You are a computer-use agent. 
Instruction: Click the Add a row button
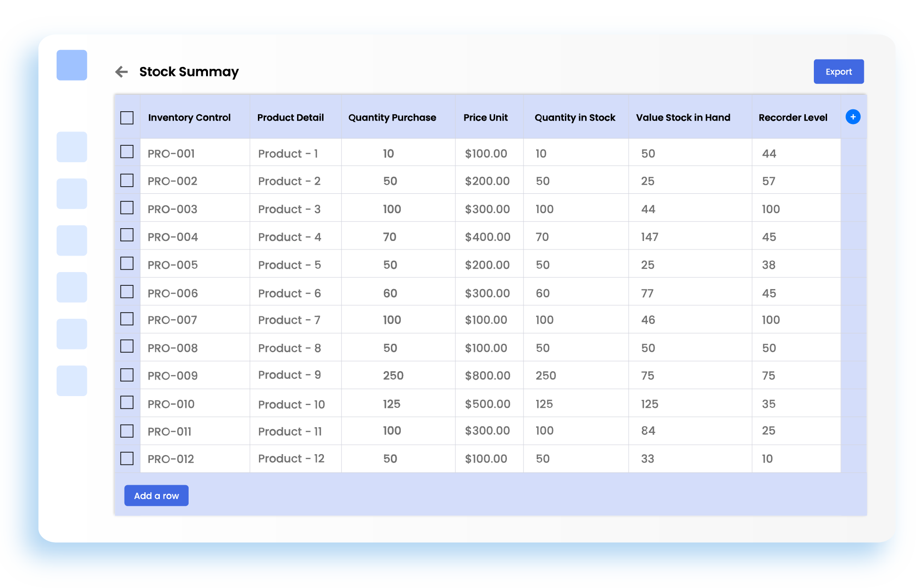click(156, 495)
